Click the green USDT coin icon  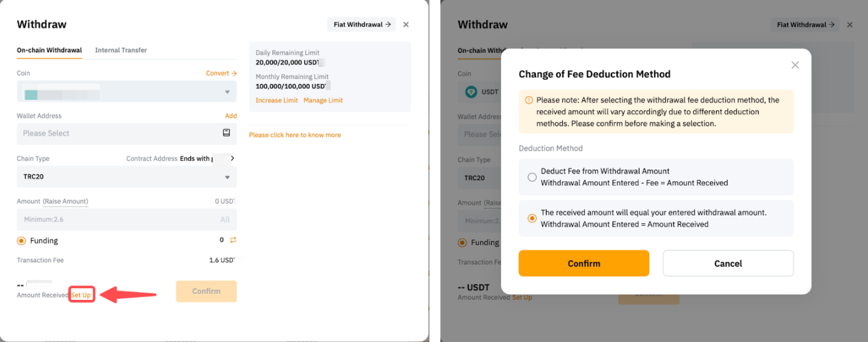click(471, 92)
